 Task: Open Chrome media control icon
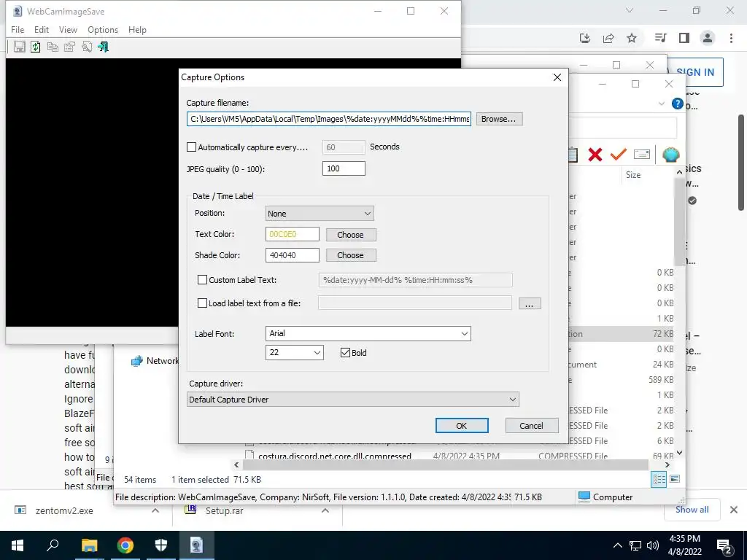[660, 38]
